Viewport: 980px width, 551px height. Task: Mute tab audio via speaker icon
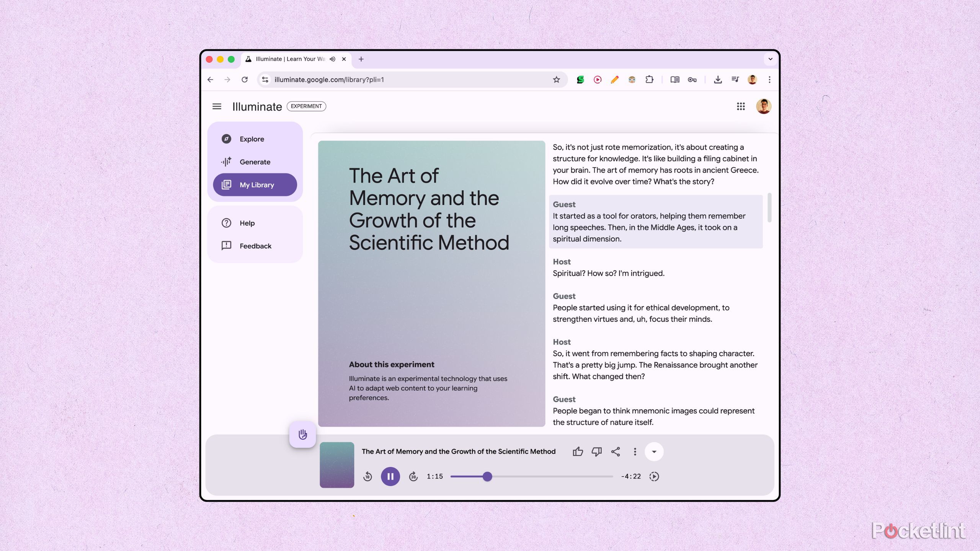pos(333,59)
